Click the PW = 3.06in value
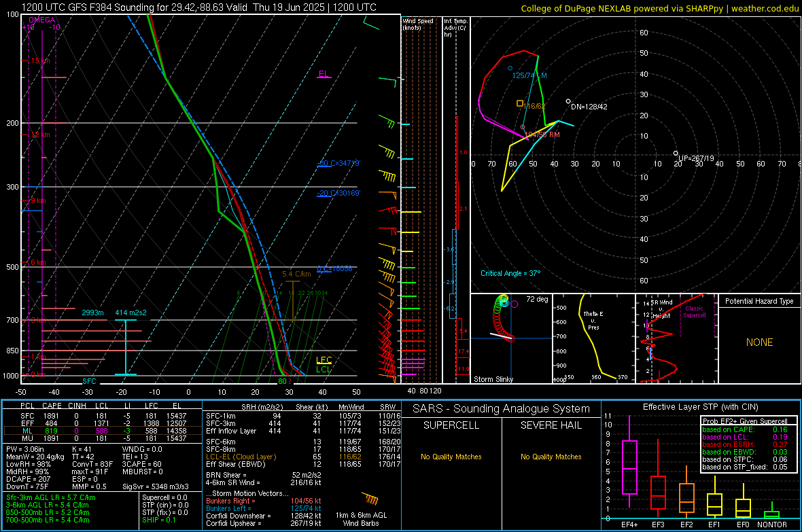 pos(25,449)
